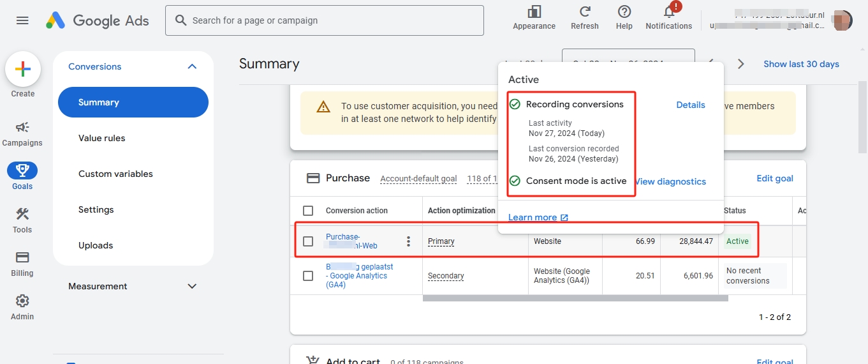The width and height of the screenshot is (868, 364).
Task: Select the Purchase Web conversion action checkbox
Action: click(308, 241)
